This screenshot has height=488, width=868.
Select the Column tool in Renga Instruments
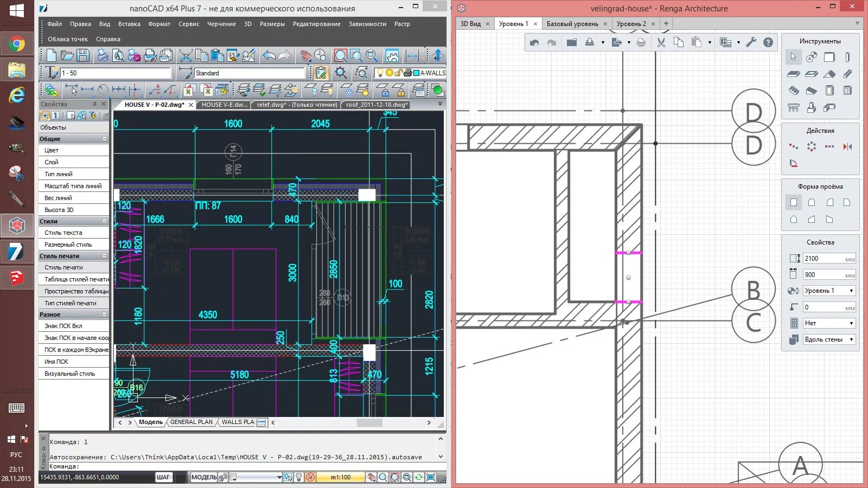[847, 57]
